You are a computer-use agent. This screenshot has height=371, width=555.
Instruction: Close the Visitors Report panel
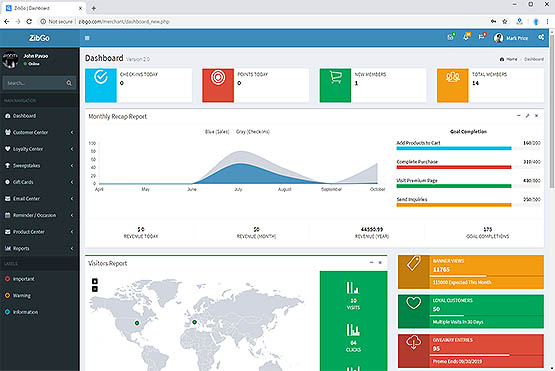[x=380, y=263]
